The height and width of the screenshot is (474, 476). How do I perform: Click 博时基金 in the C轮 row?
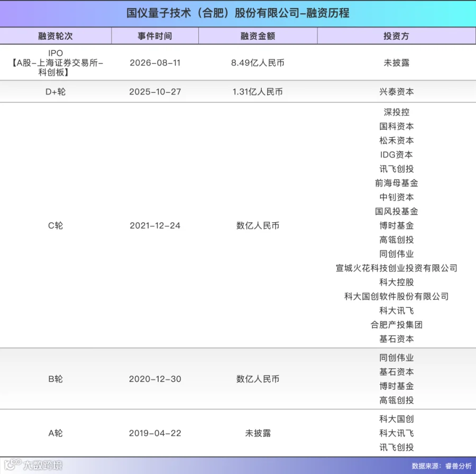tap(397, 225)
